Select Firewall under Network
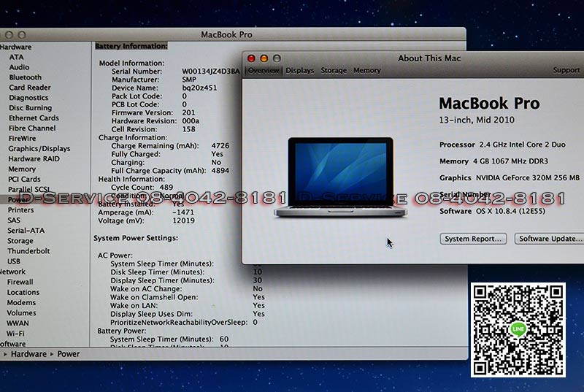 tap(20, 282)
